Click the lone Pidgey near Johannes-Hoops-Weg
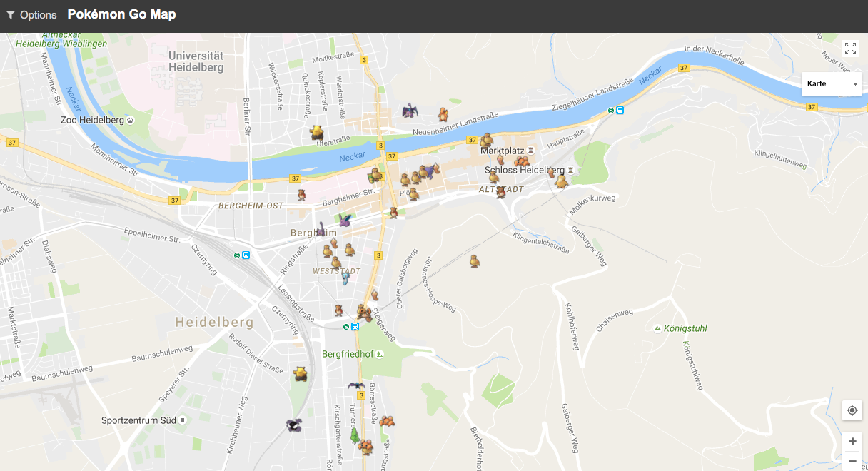The image size is (868, 471). tap(475, 261)
